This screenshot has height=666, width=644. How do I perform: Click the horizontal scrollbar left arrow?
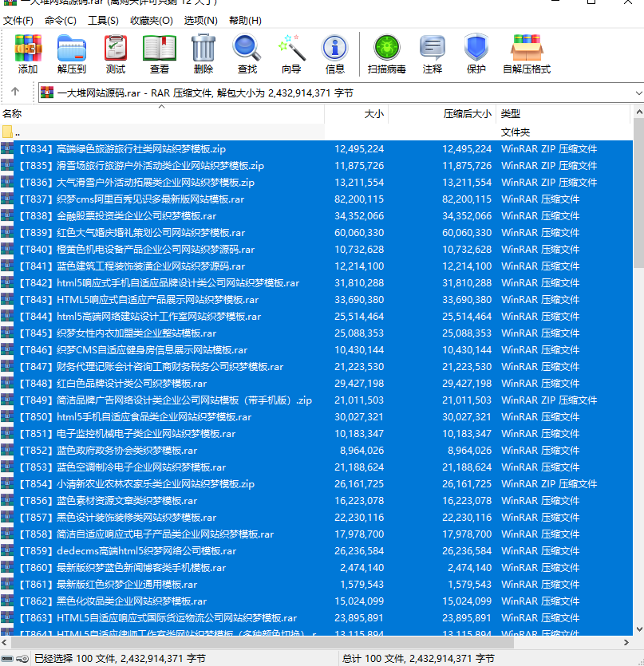click(5, 643)
